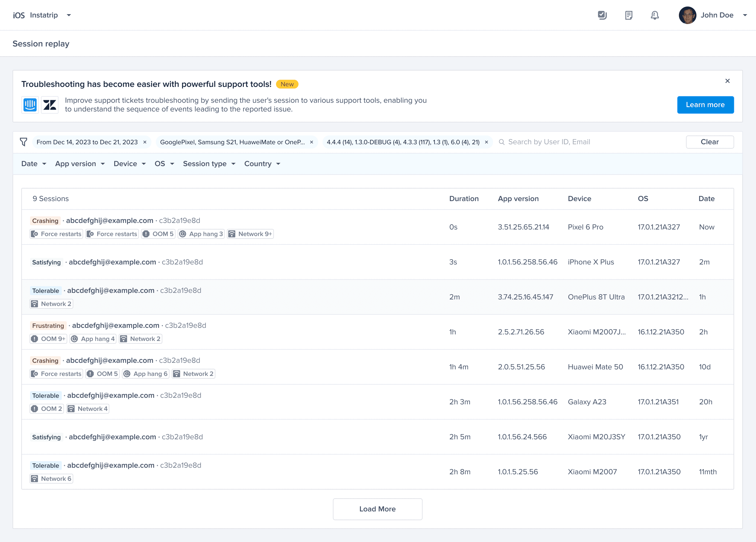This screenshot has width=756, height=542.
Task: Click Network 2 tag in Xiaomi M2007J row
Action: (140, 339)
